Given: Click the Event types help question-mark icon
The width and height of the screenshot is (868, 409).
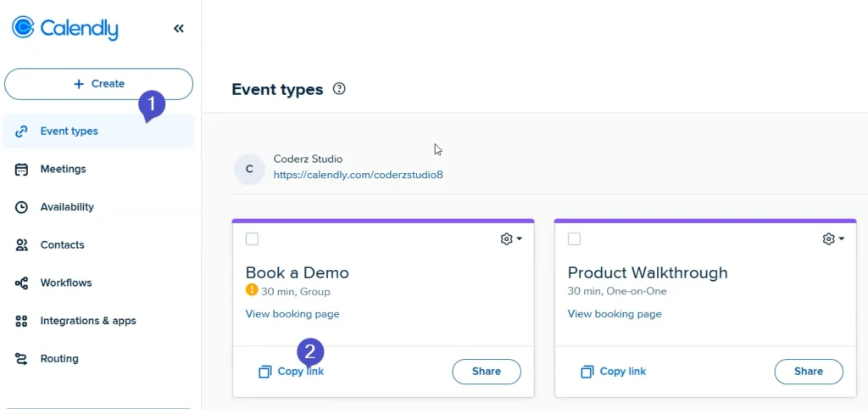Looking at the screenshot, I should [339, 88].
